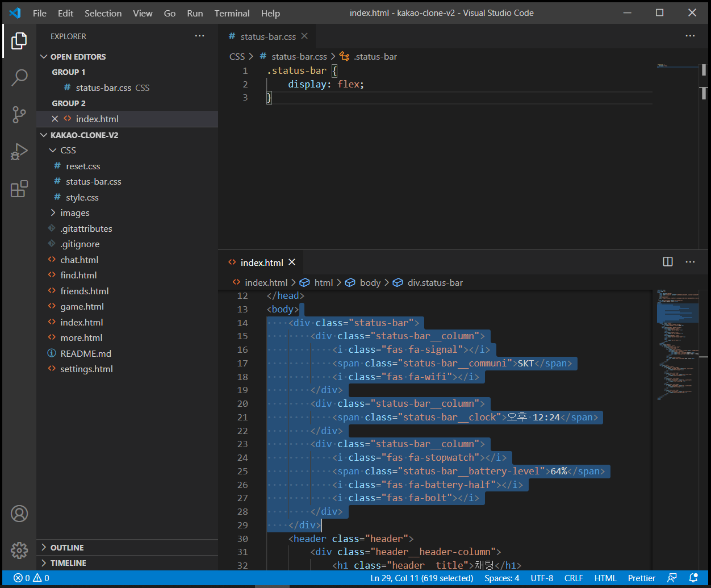The image size is (711, 588).
Task: Click the Prettier status bar button
Action: pyautogui.click(x=642, y=578)
